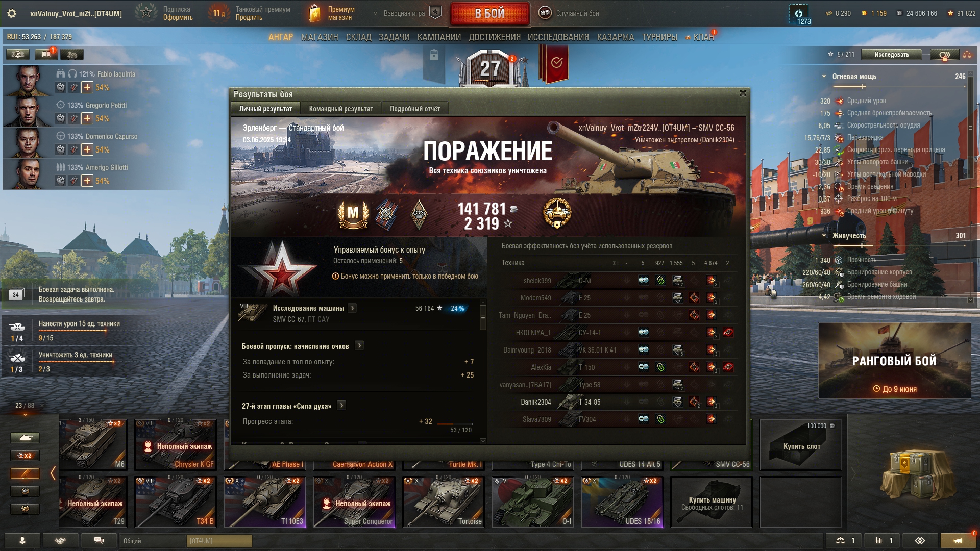Remove the 23/88 carousel filter
Image resolution: width=980 pixels, height=551 pixels.
click(42, 406)
